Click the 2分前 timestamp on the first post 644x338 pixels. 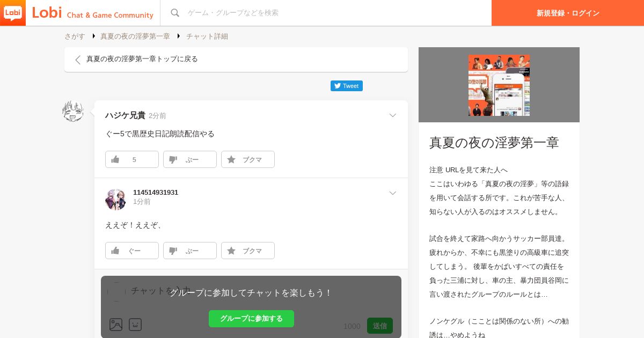click(157, 116)
